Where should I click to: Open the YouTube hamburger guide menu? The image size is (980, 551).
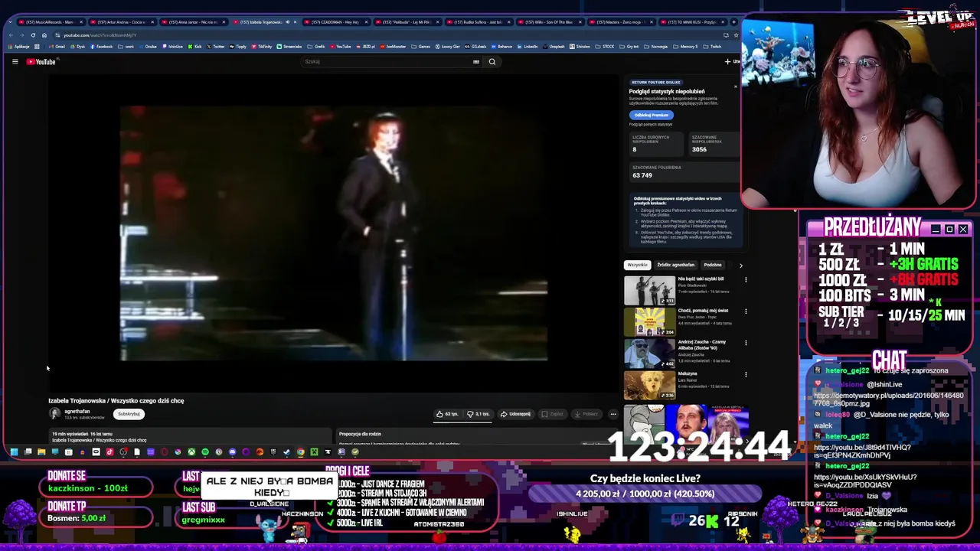tap(15, 62)
